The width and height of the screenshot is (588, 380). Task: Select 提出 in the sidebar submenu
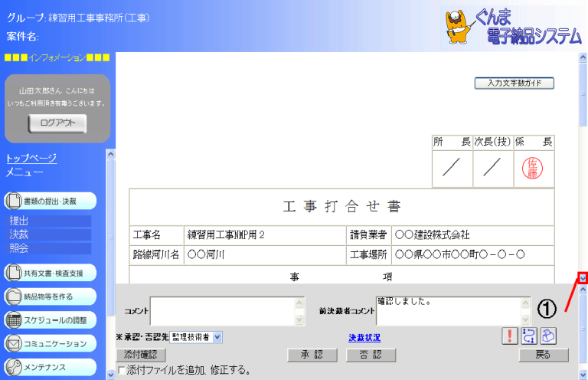tap(48, 221)
